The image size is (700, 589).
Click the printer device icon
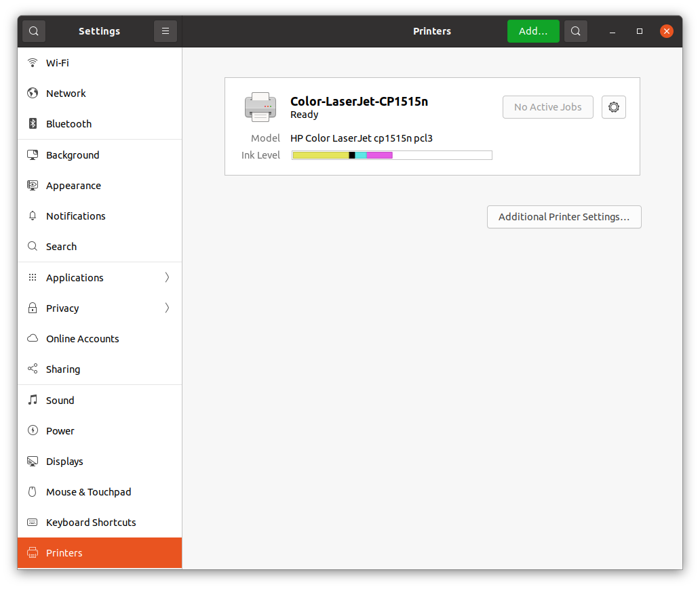(260, 107)
